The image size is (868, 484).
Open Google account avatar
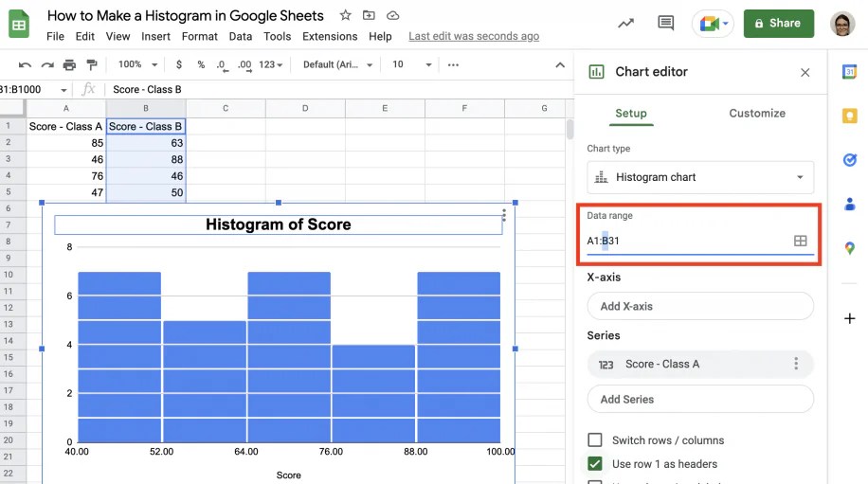point(842,24)
